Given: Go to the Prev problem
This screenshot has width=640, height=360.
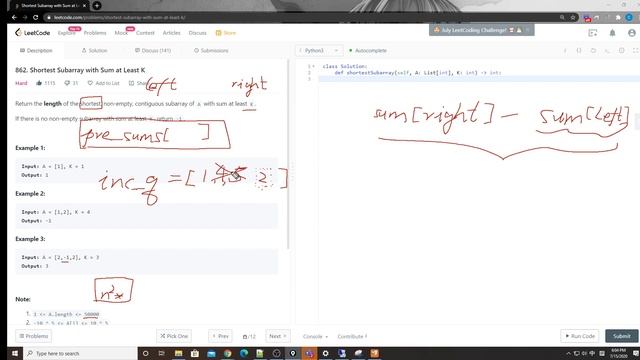Looking at the screenshot, I should 220,336.
